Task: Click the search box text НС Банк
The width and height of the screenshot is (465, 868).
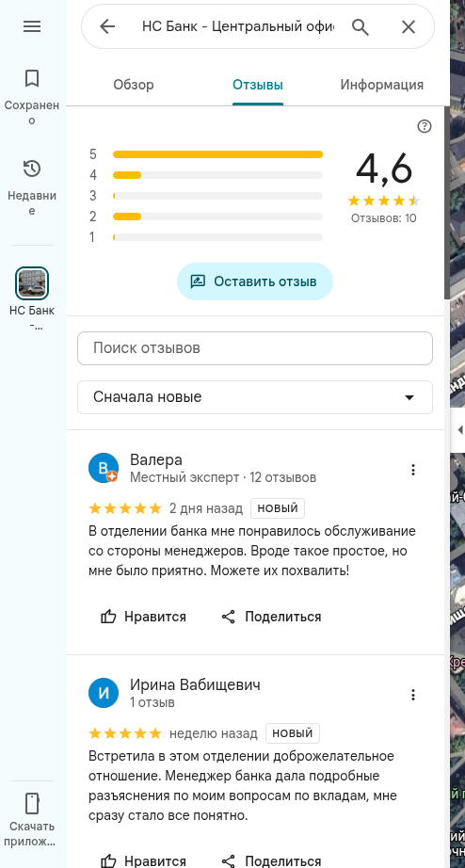Action: [x=238, y=26]
